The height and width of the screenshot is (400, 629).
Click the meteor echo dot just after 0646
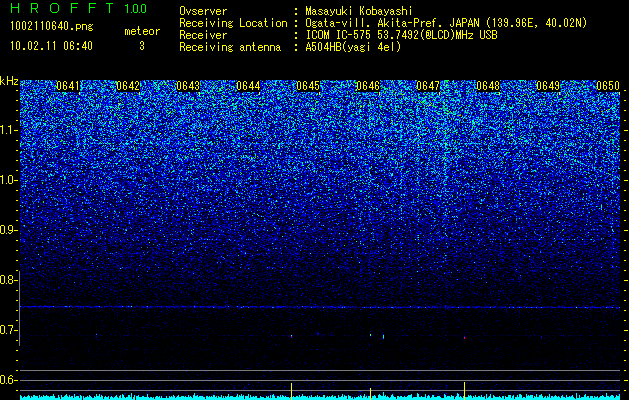point(383,337)
